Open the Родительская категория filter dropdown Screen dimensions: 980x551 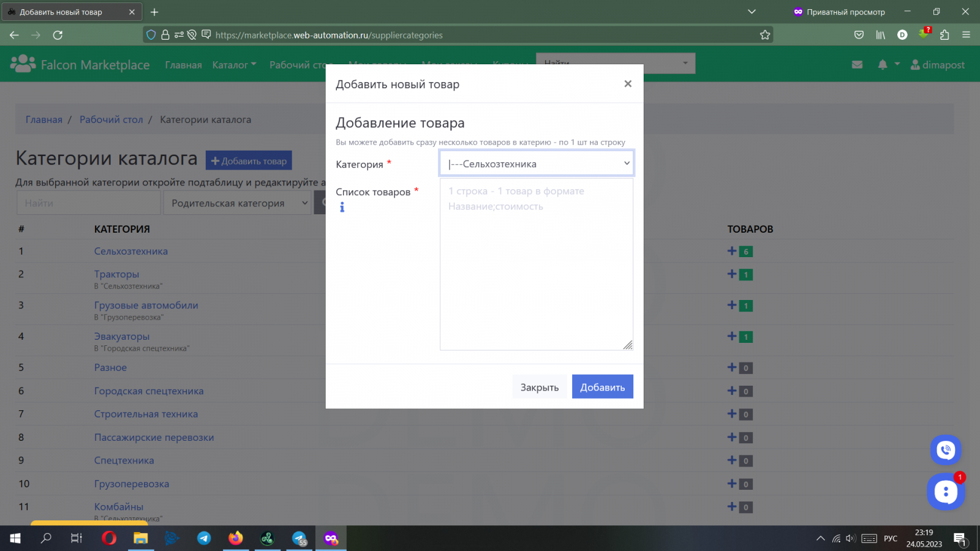pos(238,203)
